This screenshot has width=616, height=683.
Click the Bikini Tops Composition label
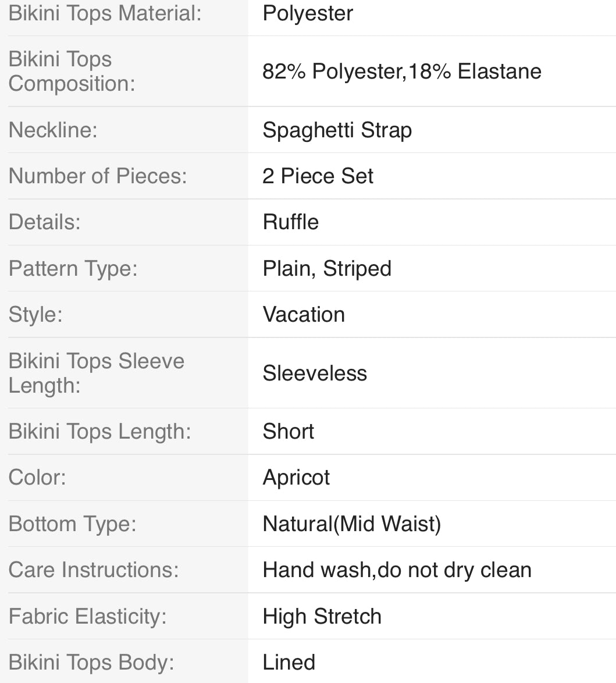point(72,72)
